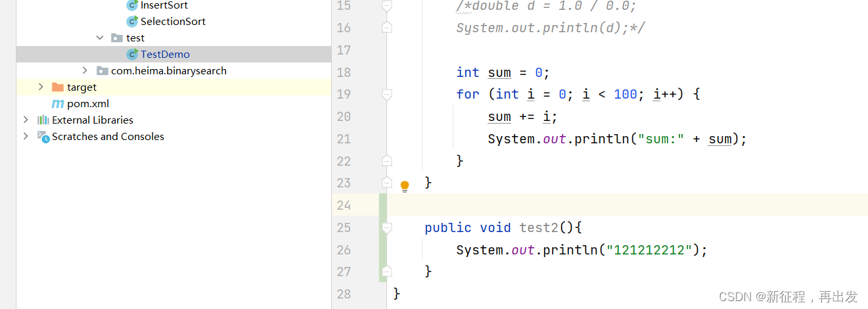Select External Libraries label

tap(93, 120)
